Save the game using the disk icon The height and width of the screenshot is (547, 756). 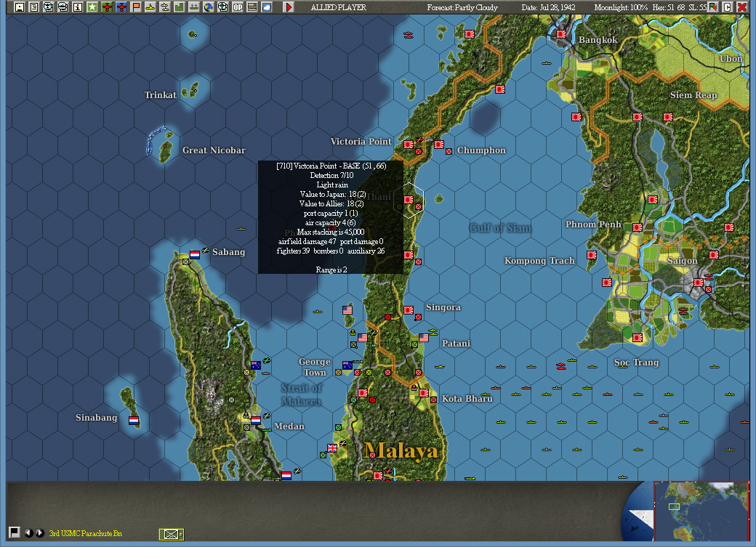[20, 7]
